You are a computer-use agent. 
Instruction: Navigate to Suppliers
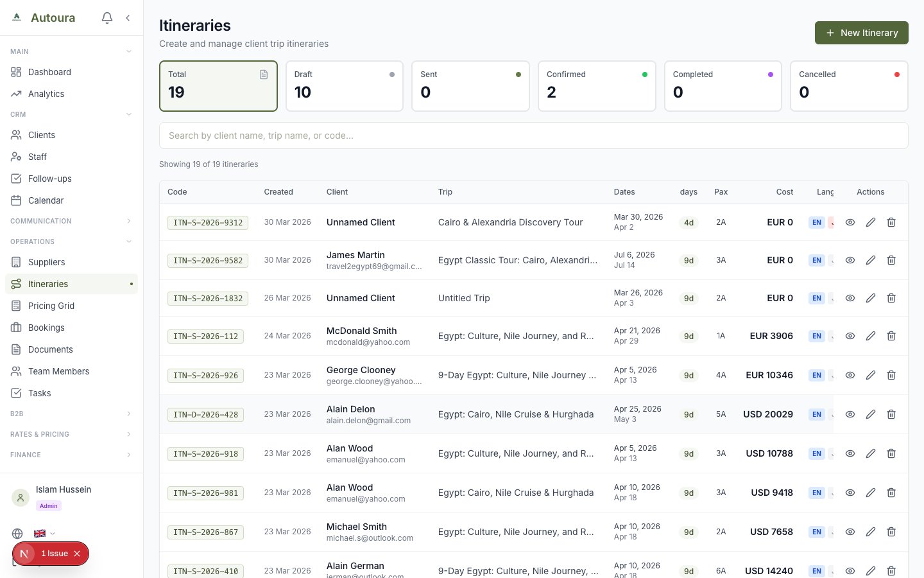coord(71,262)
